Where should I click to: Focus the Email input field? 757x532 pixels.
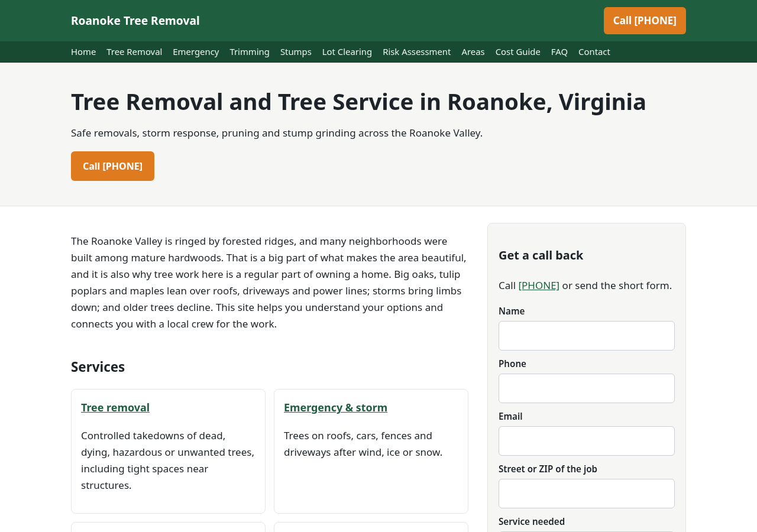[x=587, y=441]
